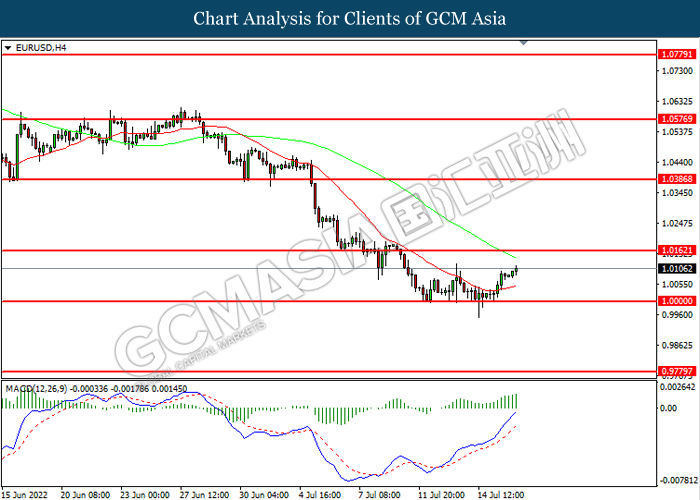Select the 1.01621 resistance label

(x=677, y=250)
